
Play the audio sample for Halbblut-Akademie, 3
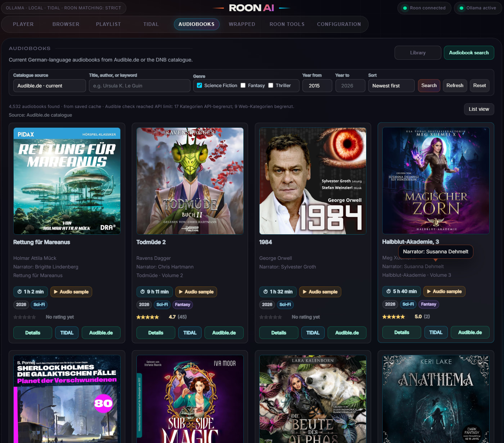pyautogui.click(x=444, y=291)
